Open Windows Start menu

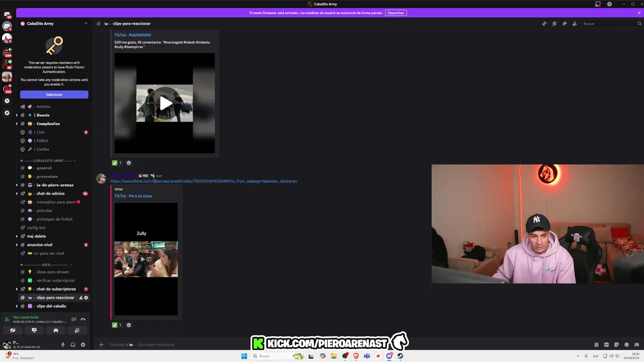pos(244,356)
